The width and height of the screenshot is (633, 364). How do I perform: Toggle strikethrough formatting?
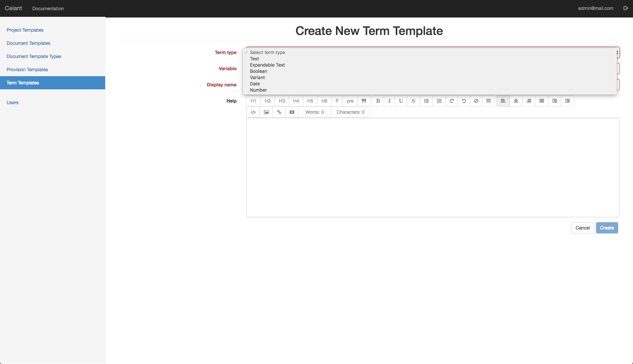[x=413, y=101]
